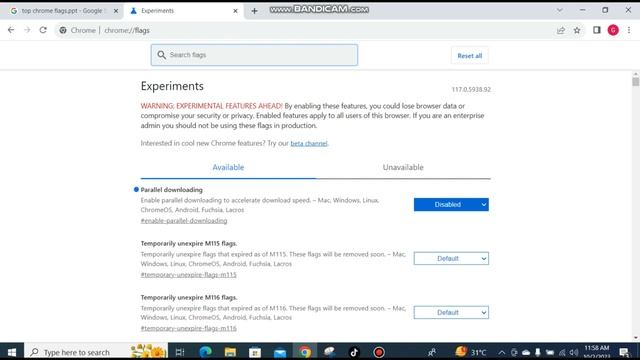Launch Microsoft Edge from taskbar
Image resolution: width=640 pixels, height=360 pixels.
pos(205,352)
